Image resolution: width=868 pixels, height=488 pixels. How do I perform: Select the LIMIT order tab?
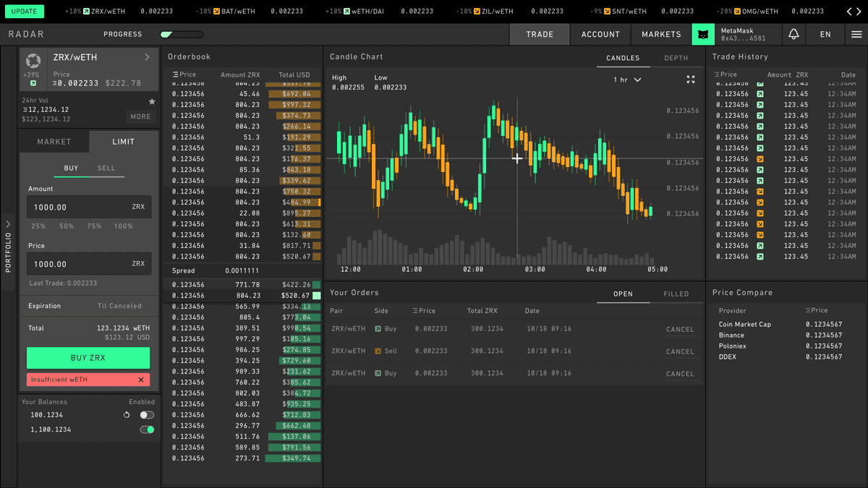(124, 142)
